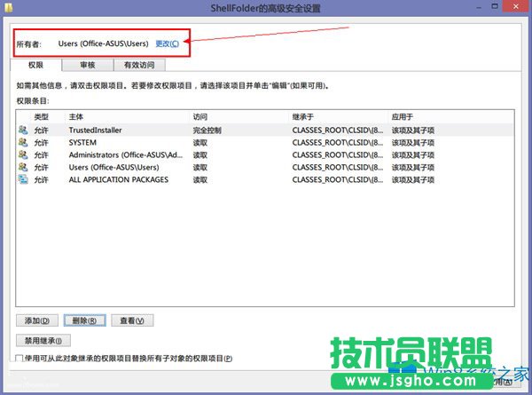Tick the replace child object permissions checkbox
The height and width of the screenshot is (395, 532).
click(20, 359)
